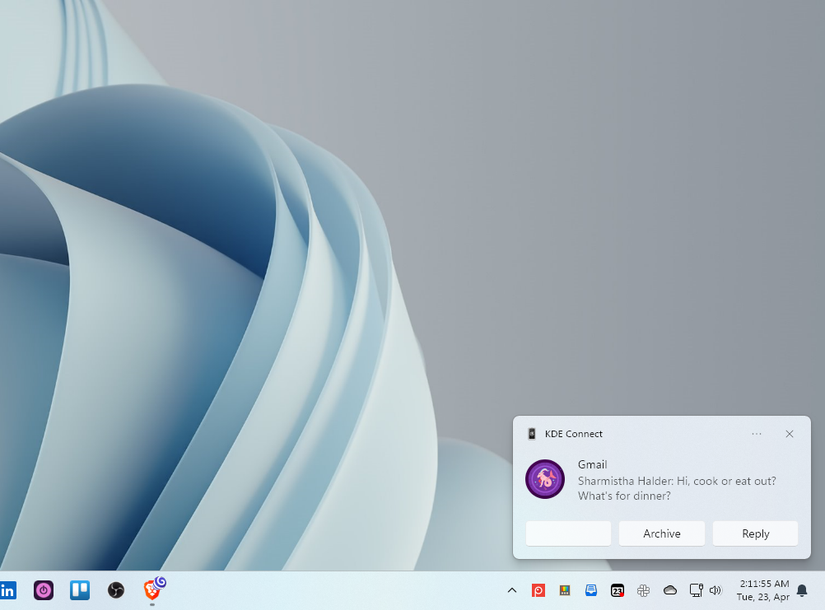Show hidden system tray icons
The width and height of the screenshot is (825, 610).
tap(512, 591)
